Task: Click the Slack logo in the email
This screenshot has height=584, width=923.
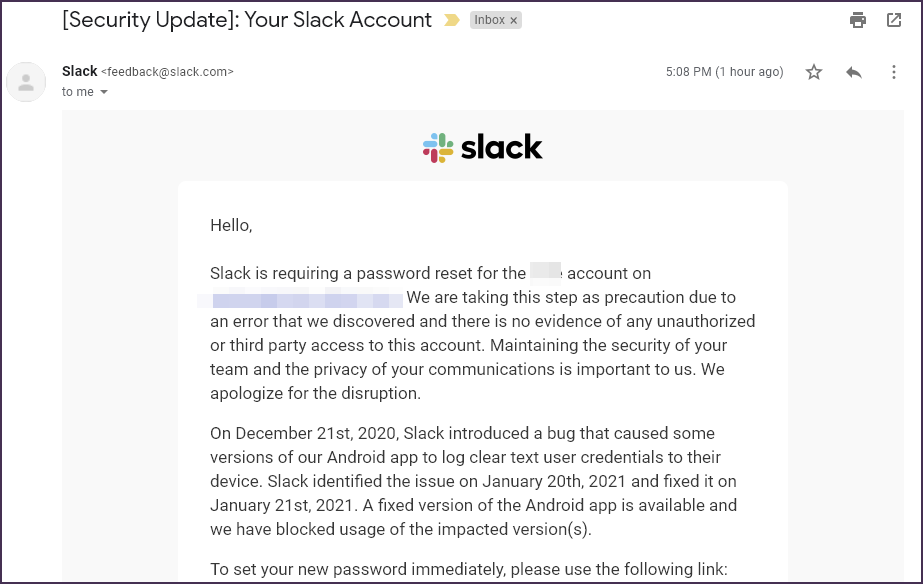Action: pyautogui.click(x=483, y=148)
